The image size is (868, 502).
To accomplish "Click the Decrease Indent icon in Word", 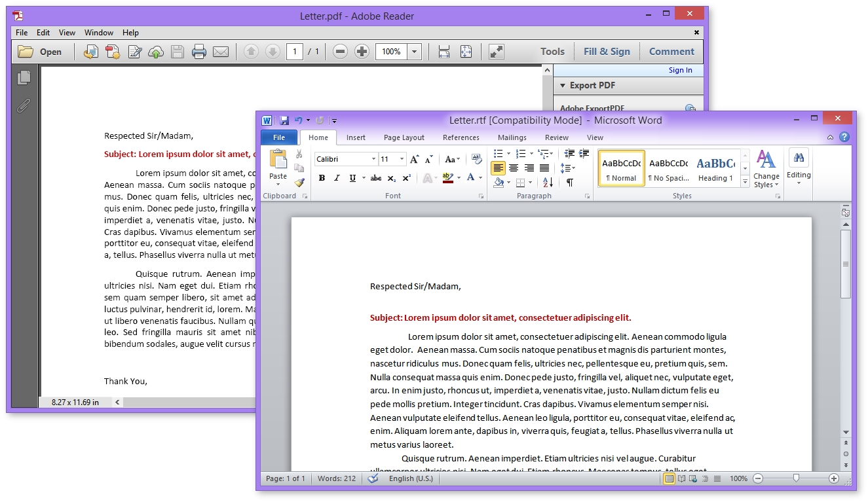I will coord(569,154).
